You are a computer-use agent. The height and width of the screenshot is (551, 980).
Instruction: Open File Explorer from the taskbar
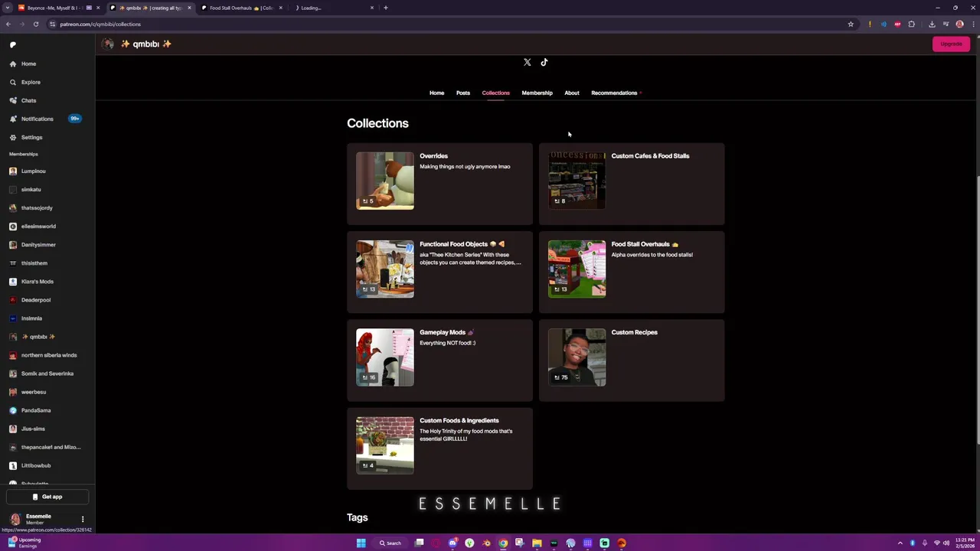point(537,543)
